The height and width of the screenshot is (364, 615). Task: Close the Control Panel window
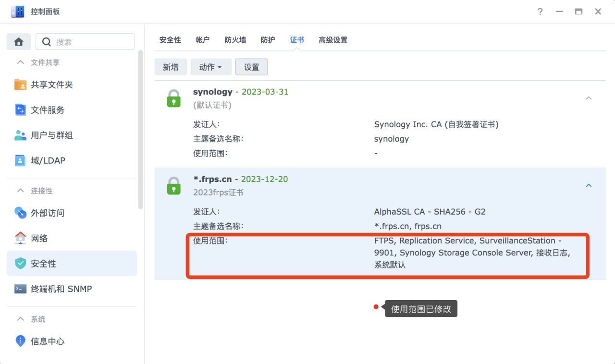(x=598, y=12)
